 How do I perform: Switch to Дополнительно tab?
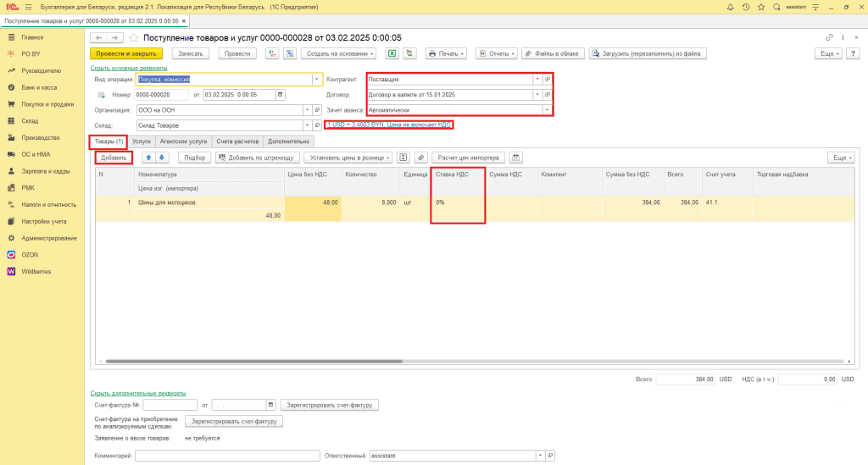click(288, 141)
